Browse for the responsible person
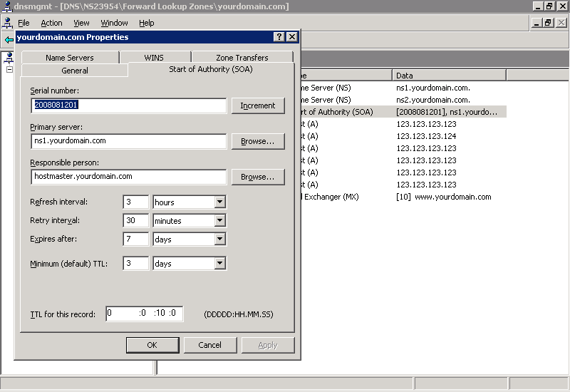Screen dimensions: 570x392 click(258, 177)
